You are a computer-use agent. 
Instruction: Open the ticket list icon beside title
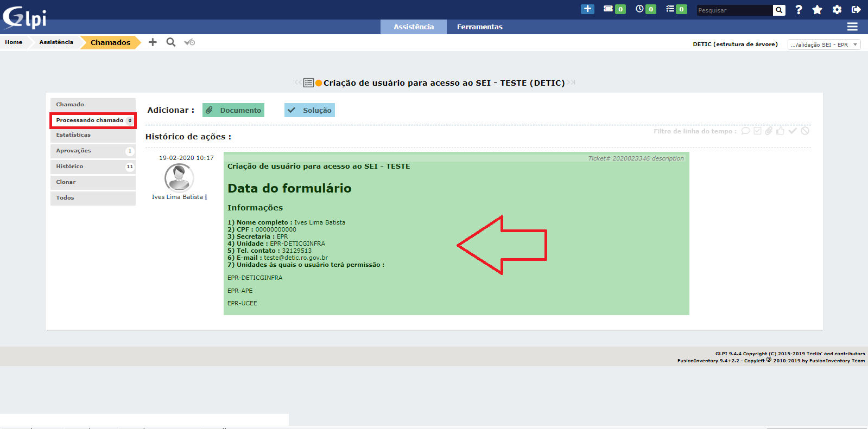(x=308, y=83)
